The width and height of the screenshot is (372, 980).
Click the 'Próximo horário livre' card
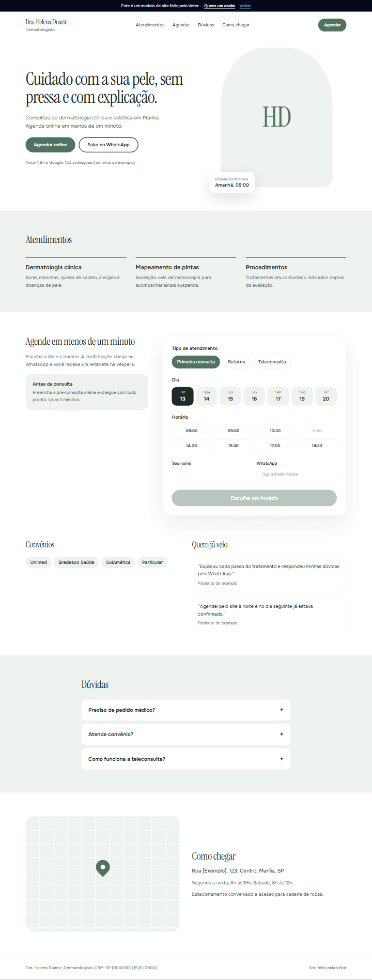[x=232, y=182]
